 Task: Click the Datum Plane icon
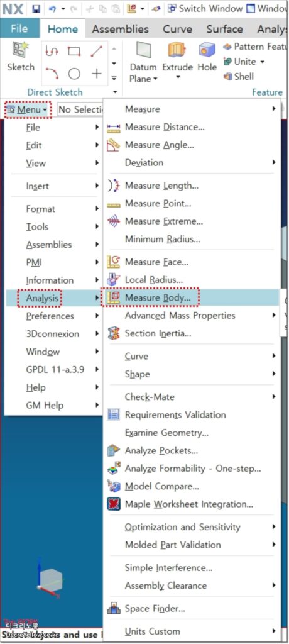pos(143,51)
